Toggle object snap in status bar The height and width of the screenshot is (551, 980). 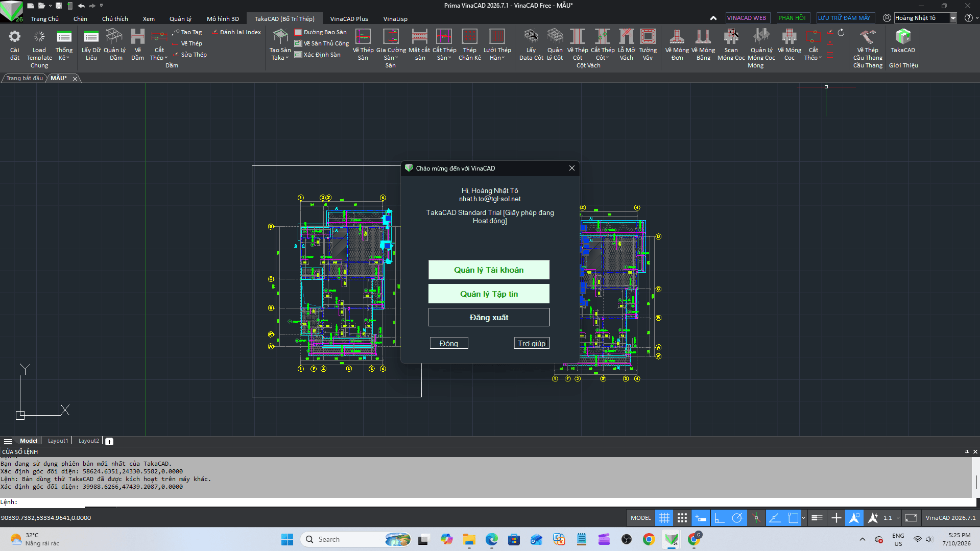point(793,518)
